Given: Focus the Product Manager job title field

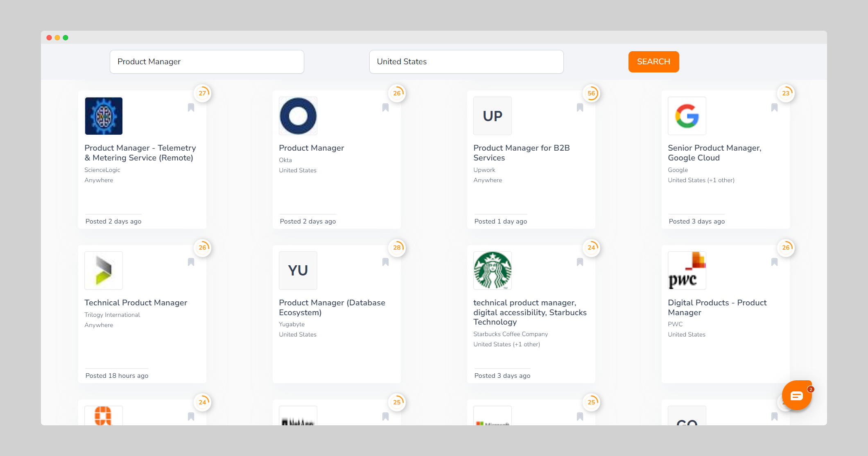Looking at the screenshot, I should [207, 62].
